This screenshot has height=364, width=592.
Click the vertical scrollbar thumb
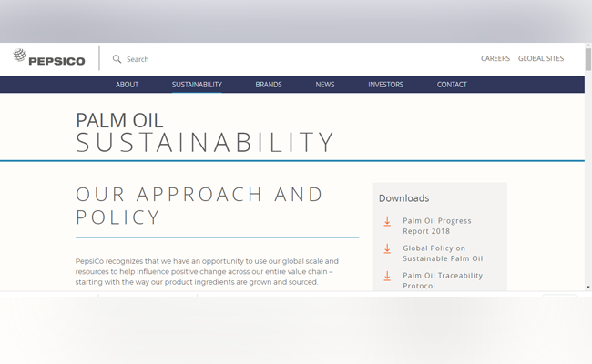pos(587,59)
